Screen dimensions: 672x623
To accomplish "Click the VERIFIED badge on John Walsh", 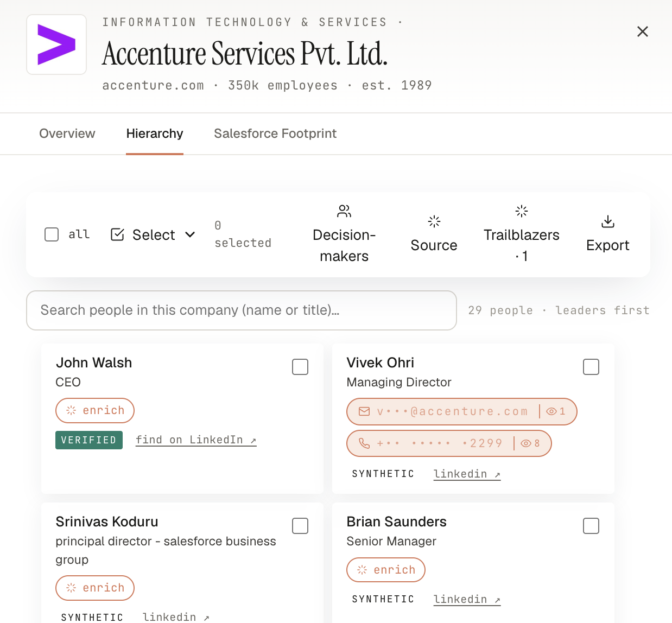I will [89, 440].
